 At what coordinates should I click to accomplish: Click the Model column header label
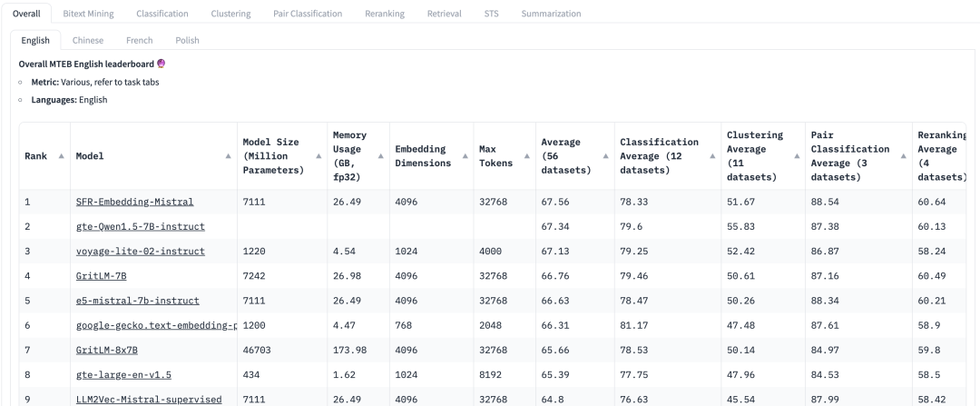tap(89, 156)
